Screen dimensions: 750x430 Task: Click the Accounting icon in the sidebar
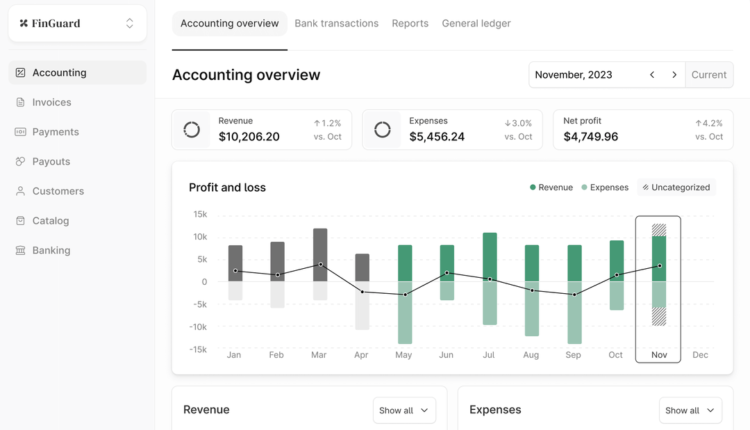click(x=21, y=73)
